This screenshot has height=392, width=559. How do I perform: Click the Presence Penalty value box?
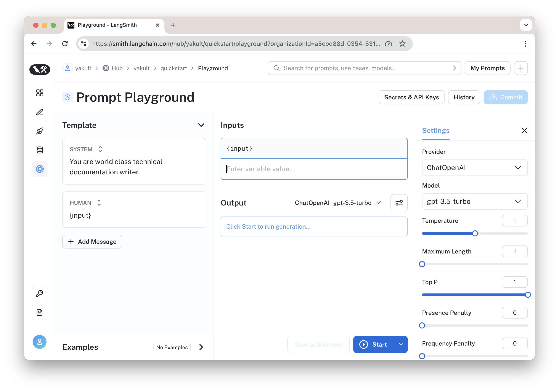515,313
